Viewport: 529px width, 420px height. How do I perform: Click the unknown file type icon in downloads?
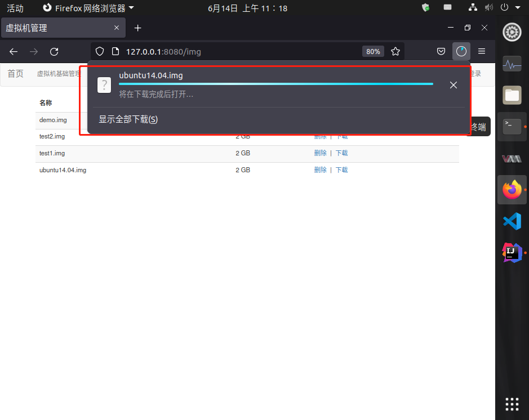click(104, 85)
